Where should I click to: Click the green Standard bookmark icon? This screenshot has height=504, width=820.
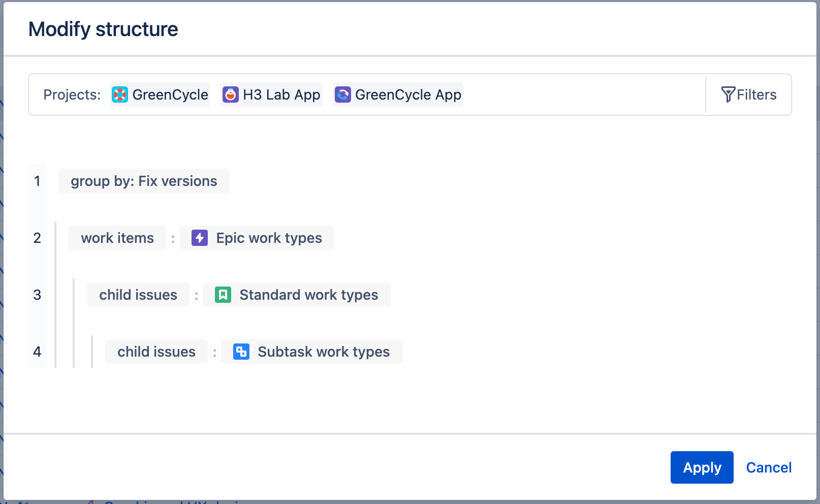[x=223, y=295]
